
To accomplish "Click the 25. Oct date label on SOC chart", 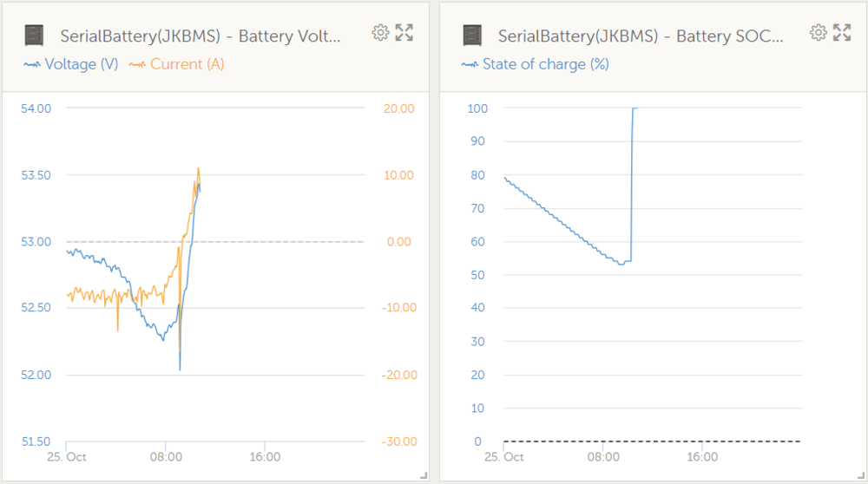I will (x=503, y=456).
